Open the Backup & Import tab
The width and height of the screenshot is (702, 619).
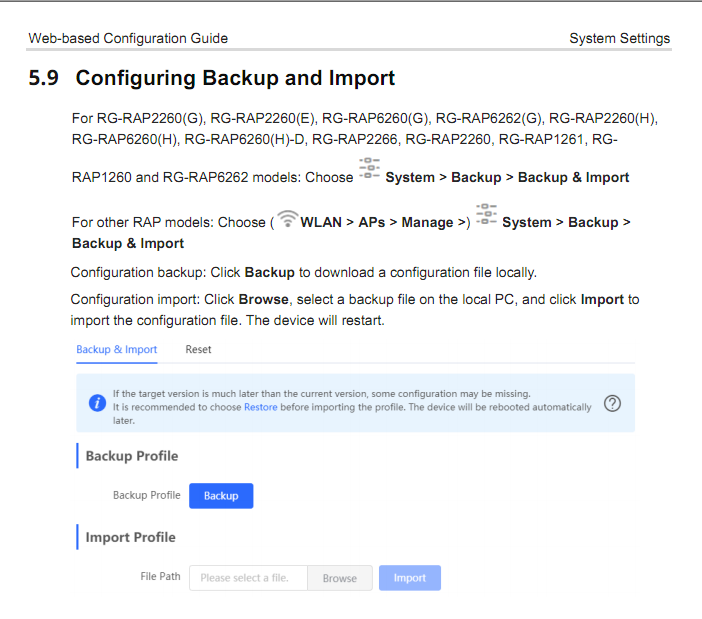point(116,350)
